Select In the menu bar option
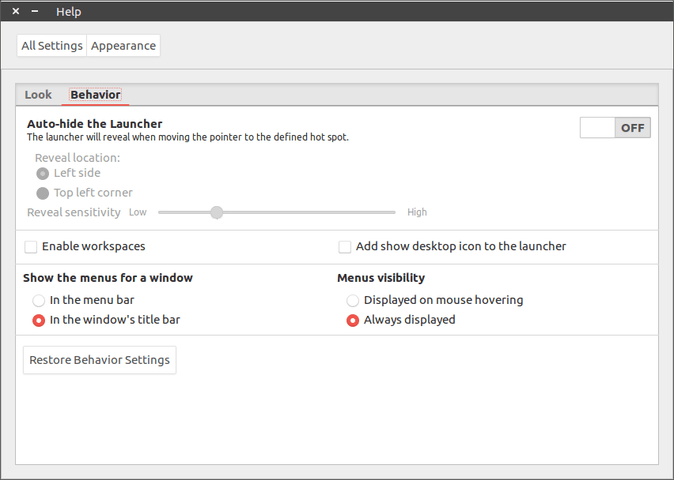This screenshot has height=480, width=674. pos(39,300)
